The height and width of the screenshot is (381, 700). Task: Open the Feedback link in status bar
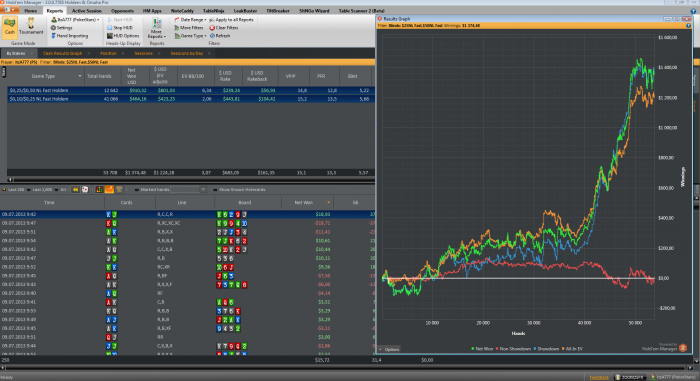[599, 377]
